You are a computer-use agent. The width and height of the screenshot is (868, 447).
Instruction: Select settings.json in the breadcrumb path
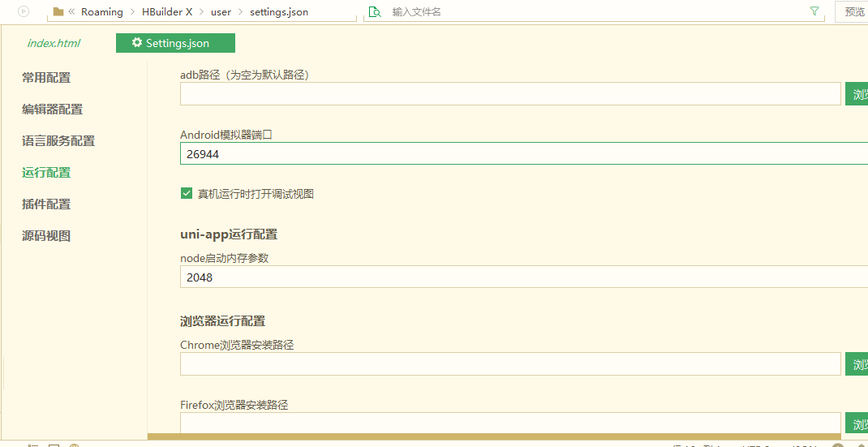click(x=279, y=11)
